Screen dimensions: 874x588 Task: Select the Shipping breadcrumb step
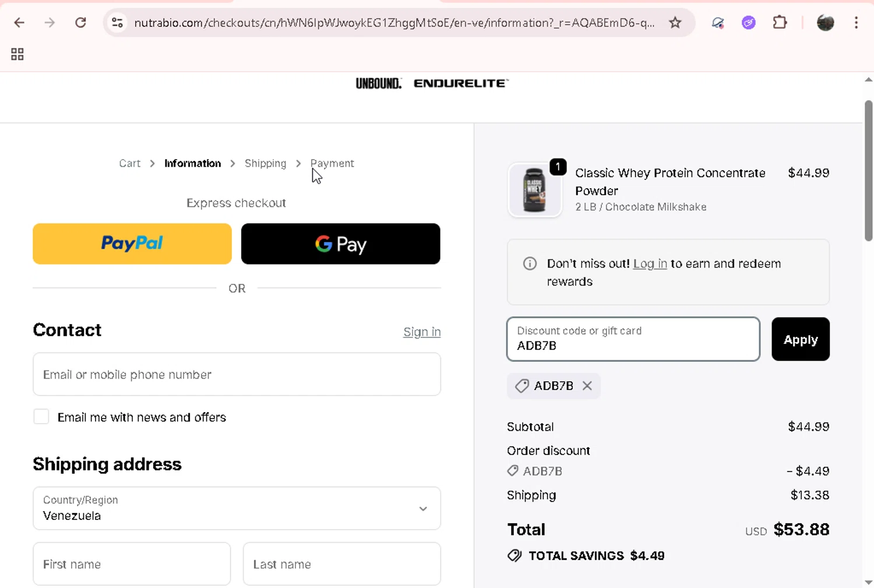click(265, 163)
